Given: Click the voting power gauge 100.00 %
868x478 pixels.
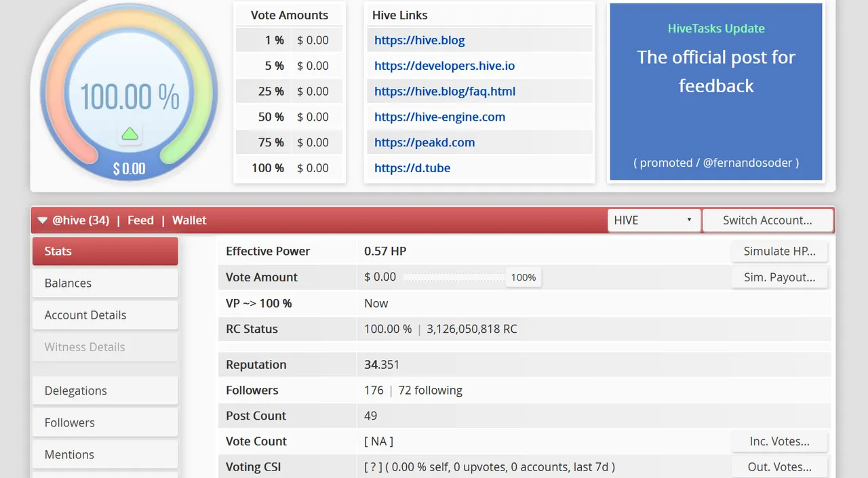Looking at the screenshot, I should click(130, 96).
